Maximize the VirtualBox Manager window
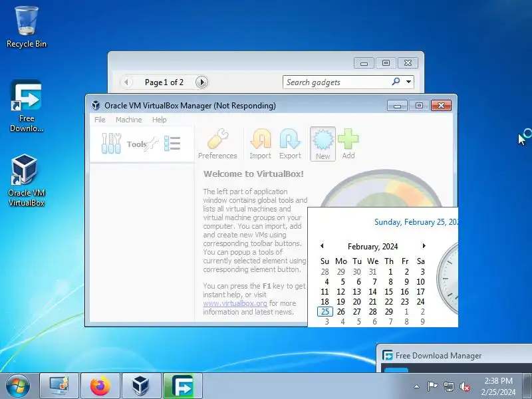The height and width of the screenshot is (399, 532). click(419, 106)
